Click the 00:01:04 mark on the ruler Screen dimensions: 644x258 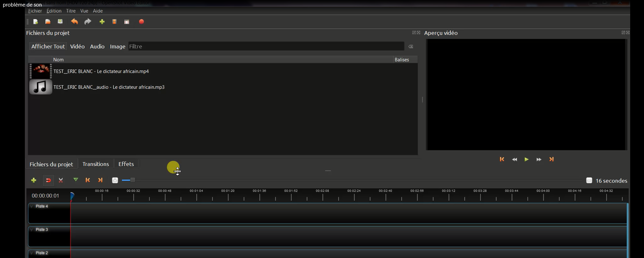click(196, 191)
